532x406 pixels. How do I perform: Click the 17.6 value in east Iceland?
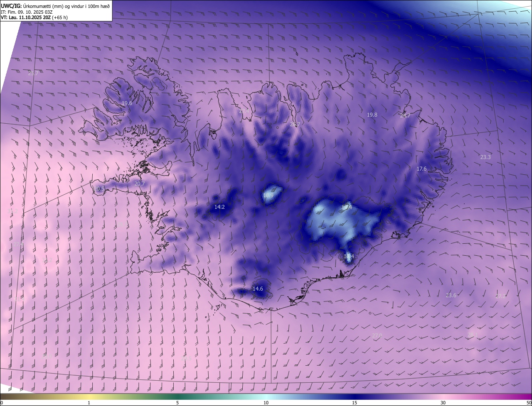coord(421,169)
